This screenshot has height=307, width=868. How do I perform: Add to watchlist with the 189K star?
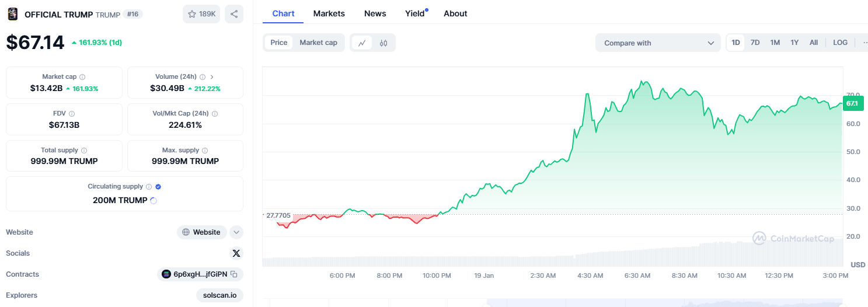(x=201, y=14)
